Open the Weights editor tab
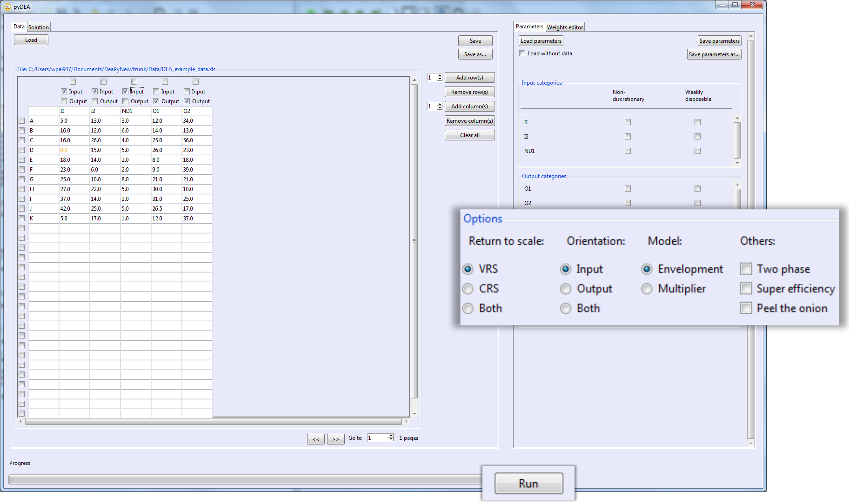 [x=565, y=27]
